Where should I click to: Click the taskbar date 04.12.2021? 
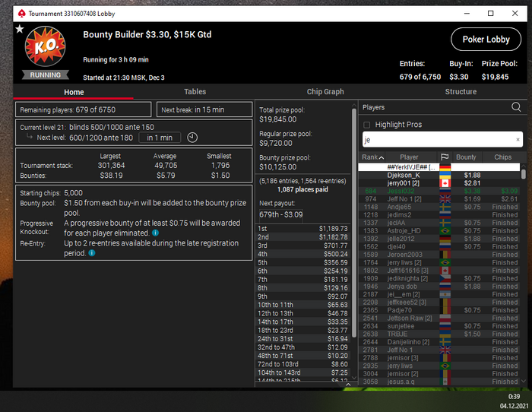point(514,406)
